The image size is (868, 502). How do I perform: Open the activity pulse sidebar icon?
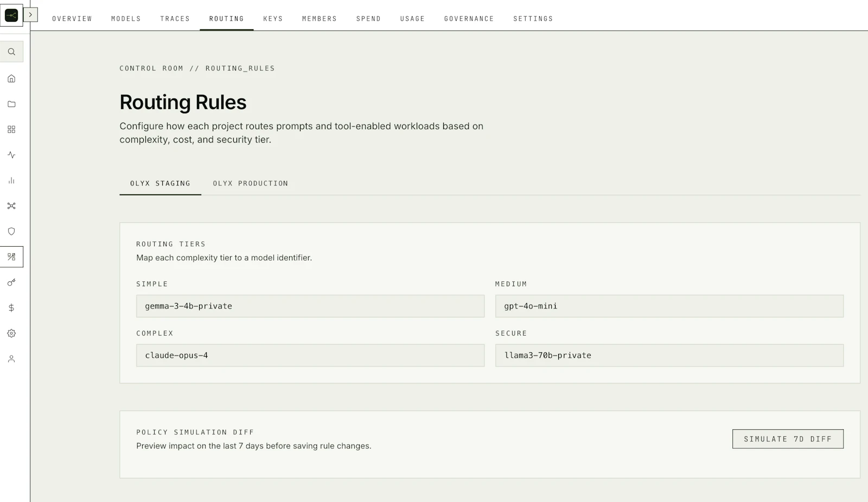point(11,155)
